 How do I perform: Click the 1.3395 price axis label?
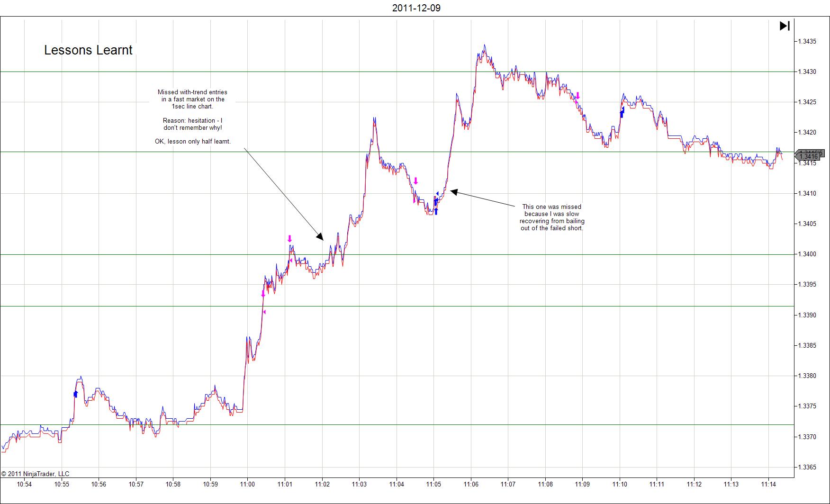pyautogui.click(x=807, y=285)
